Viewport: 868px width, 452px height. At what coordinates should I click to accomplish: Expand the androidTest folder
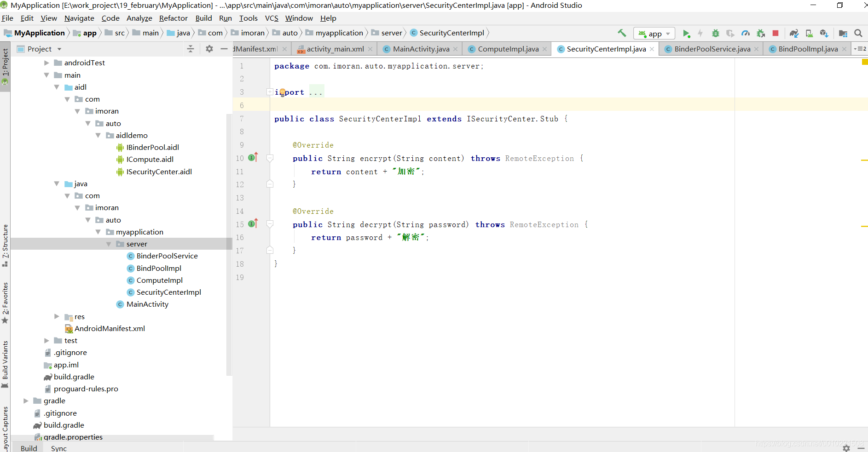(x=46, y=63)
